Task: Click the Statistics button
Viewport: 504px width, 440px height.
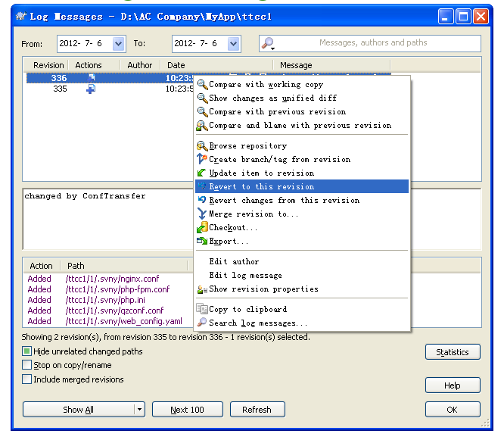Action: 453,352
